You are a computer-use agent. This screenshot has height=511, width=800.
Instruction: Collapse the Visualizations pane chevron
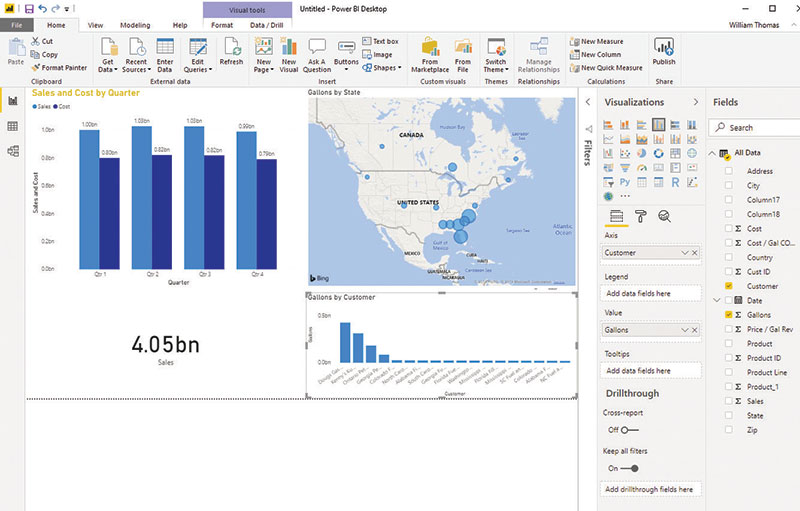pos(696,103)
